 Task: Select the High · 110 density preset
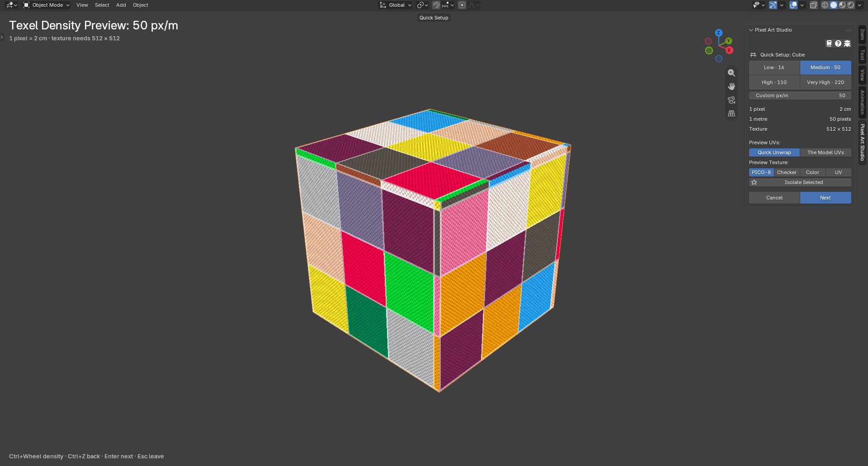coord(774,82)
